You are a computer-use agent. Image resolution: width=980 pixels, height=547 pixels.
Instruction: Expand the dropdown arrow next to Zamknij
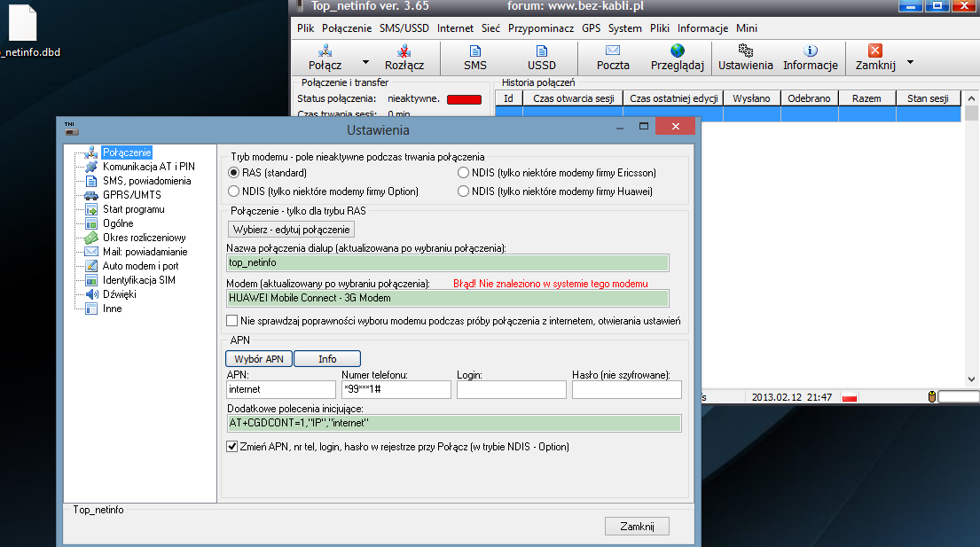910,63
